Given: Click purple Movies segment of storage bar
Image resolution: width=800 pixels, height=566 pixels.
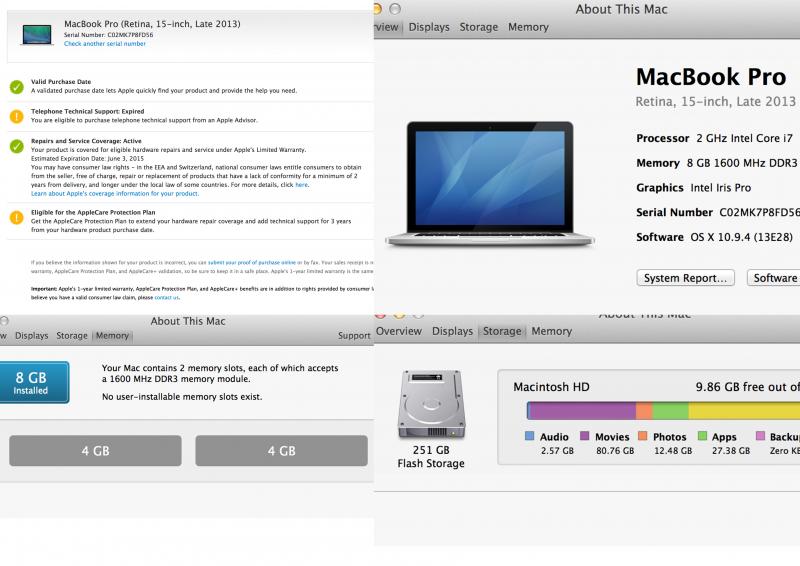Looking at the screenshot, I should [583, 410].
